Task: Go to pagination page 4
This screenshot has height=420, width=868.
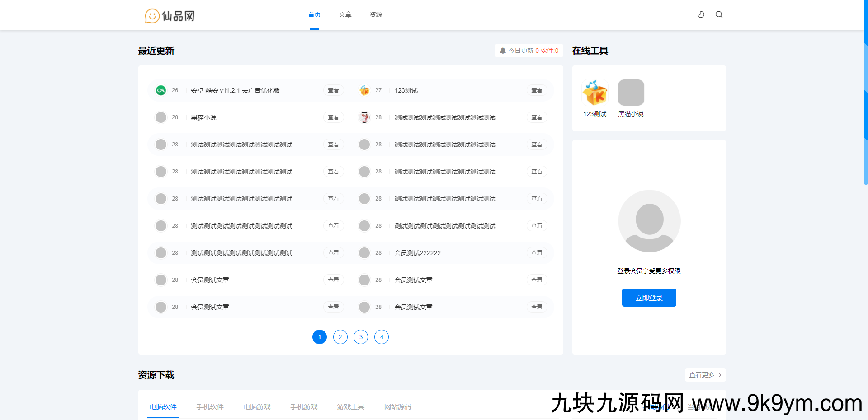Action: click(381, 337)
